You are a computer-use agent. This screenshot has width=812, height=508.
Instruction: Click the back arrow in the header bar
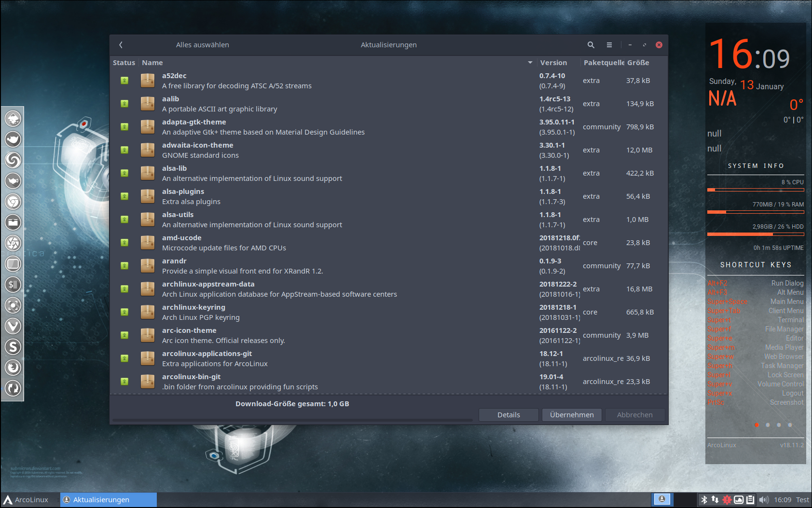point(121,45)
